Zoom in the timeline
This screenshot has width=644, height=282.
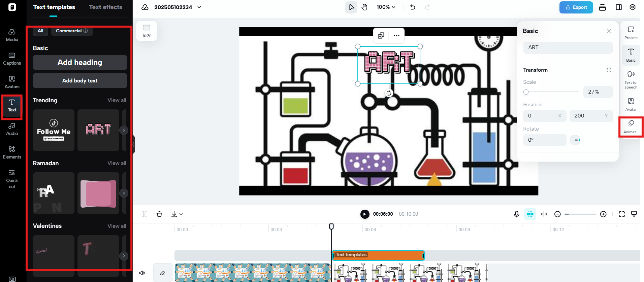(603, 214)
